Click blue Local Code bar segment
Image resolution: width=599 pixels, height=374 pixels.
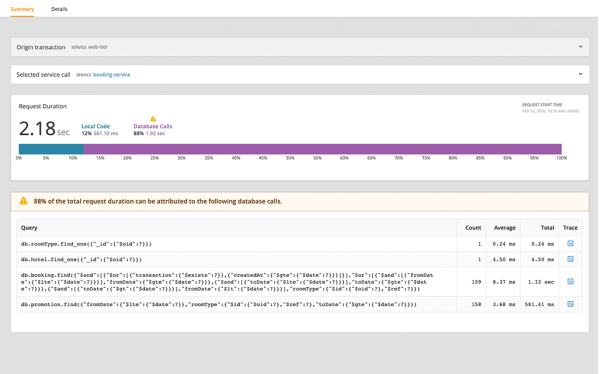pos(51,149)
